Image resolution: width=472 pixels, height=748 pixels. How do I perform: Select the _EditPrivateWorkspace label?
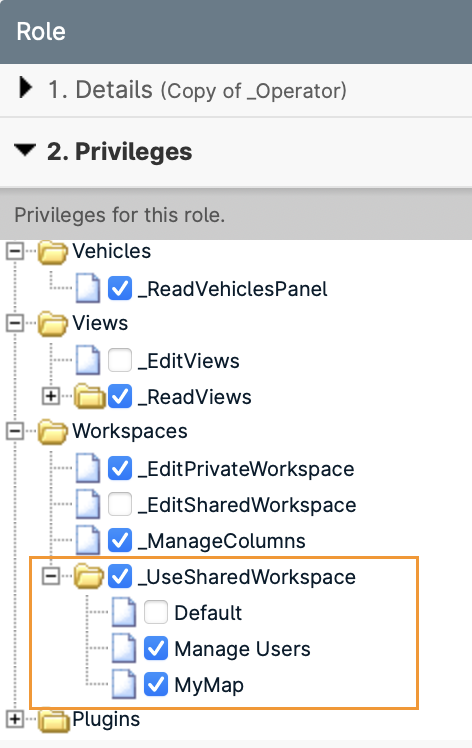[x=246, y=469]
